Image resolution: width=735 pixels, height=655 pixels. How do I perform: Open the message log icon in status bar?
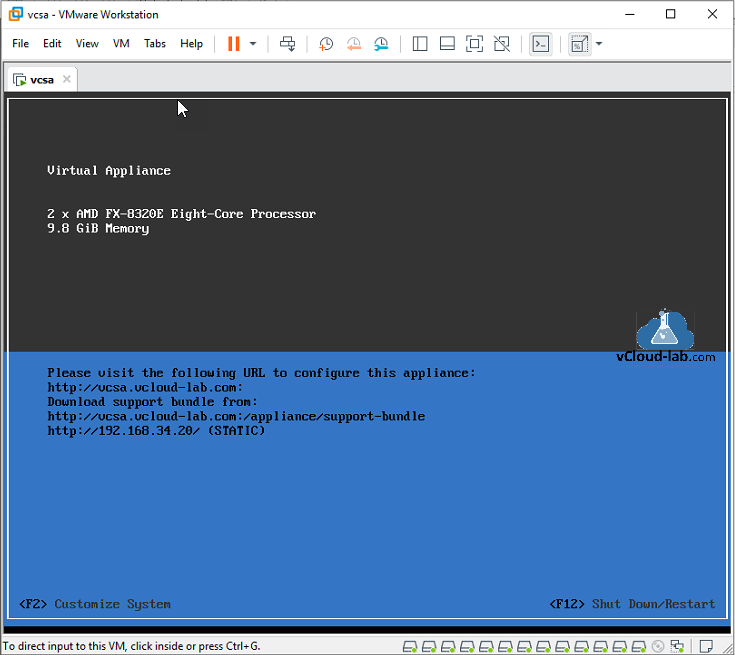click(706, 646)
